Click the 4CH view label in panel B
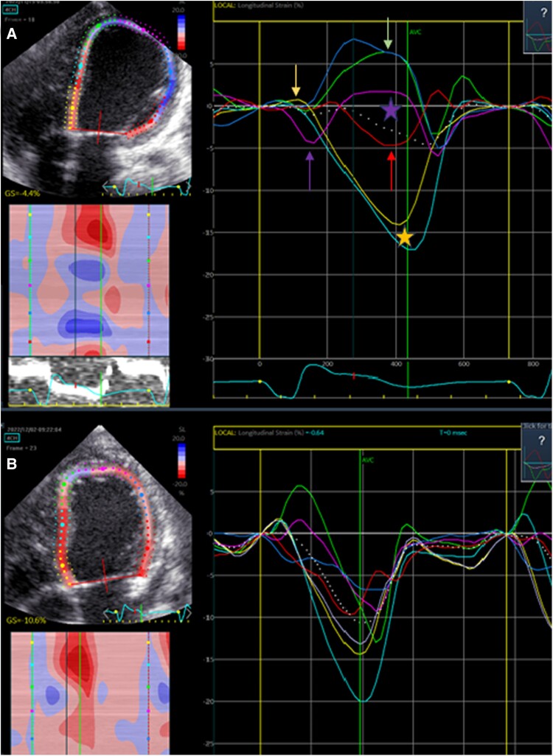 [13, 437]
